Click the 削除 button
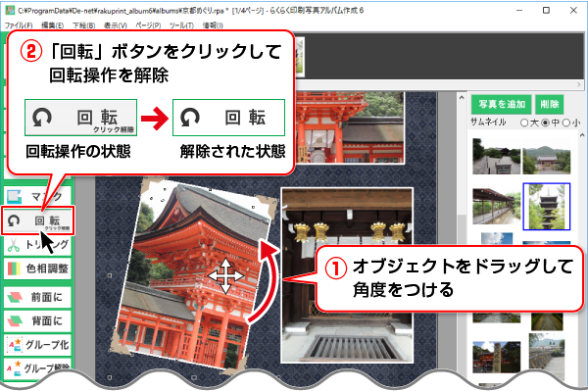Image resolution: width=588 pixels, height=391 pixels. pos(550,104)
